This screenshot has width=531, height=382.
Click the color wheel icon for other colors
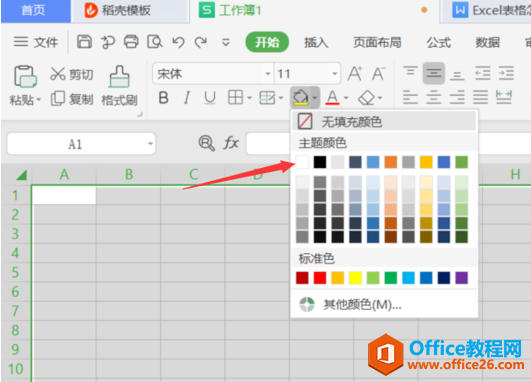(307, 304)
